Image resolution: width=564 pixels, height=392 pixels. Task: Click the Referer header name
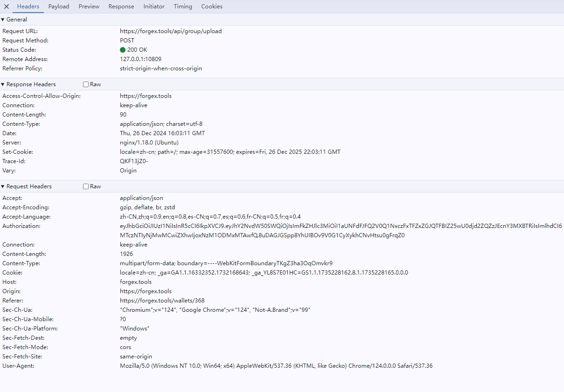pyautogui.click(x=13, y=301)
